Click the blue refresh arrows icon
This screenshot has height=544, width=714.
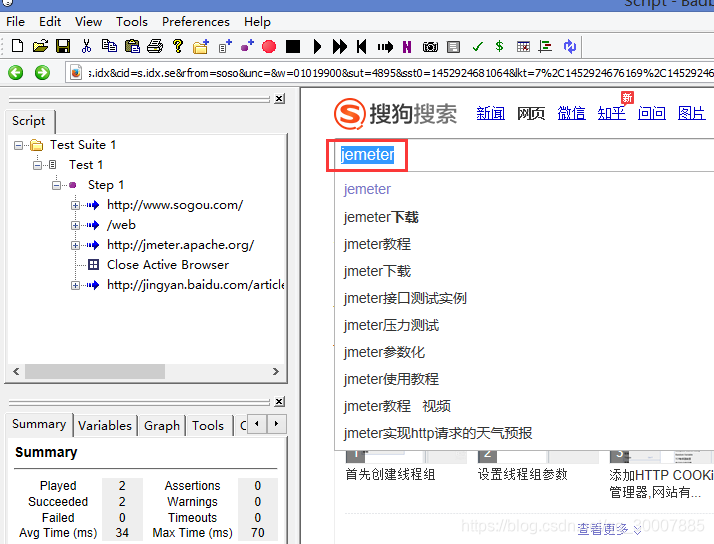(x=570, y=46)
